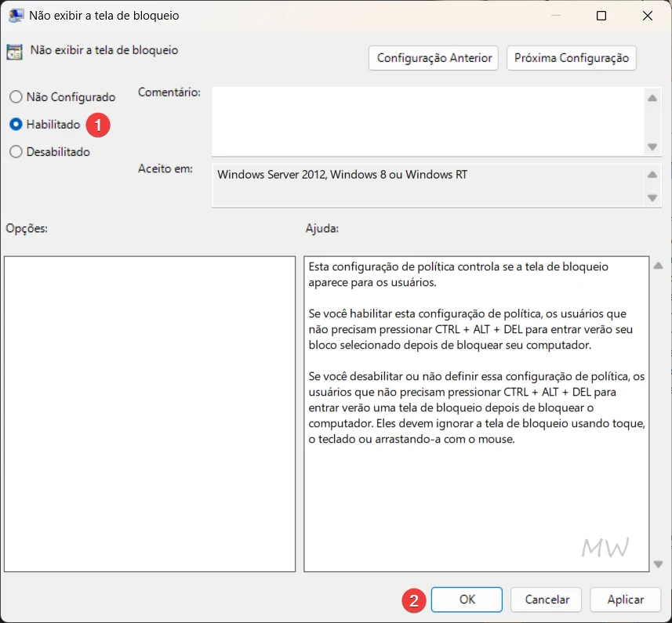
Task: Click the Ajuda scrollbar track
Action: pos(659,415)
